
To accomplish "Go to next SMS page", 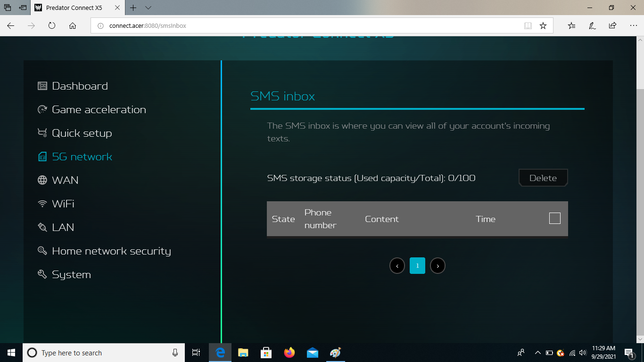I will [438, 266].
